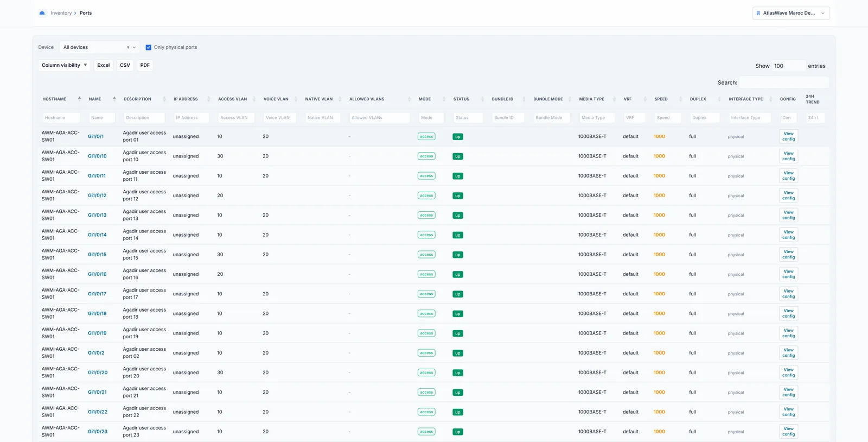This screenshot has height=442, width=868.
Task: View config for port Gi1/0/20
Action: [x=789, y=372]
